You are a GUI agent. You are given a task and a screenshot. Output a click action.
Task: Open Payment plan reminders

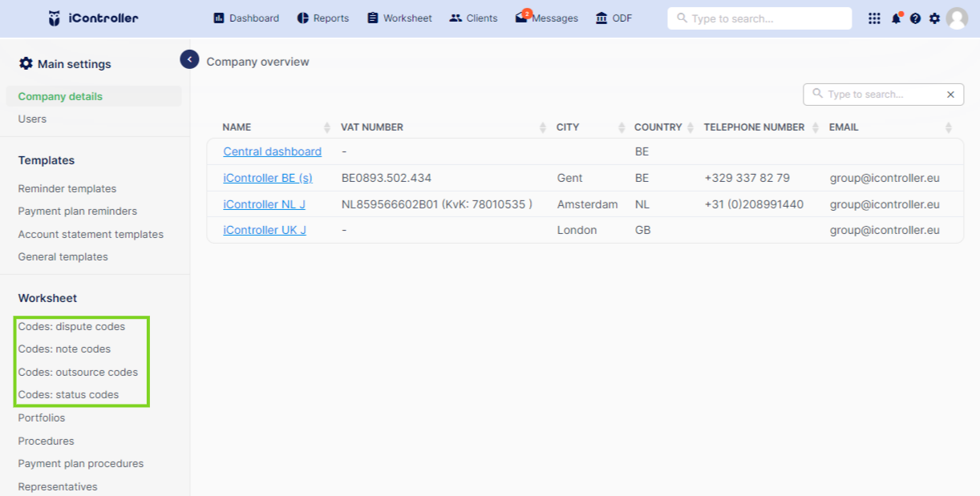[x=78, y=211]
